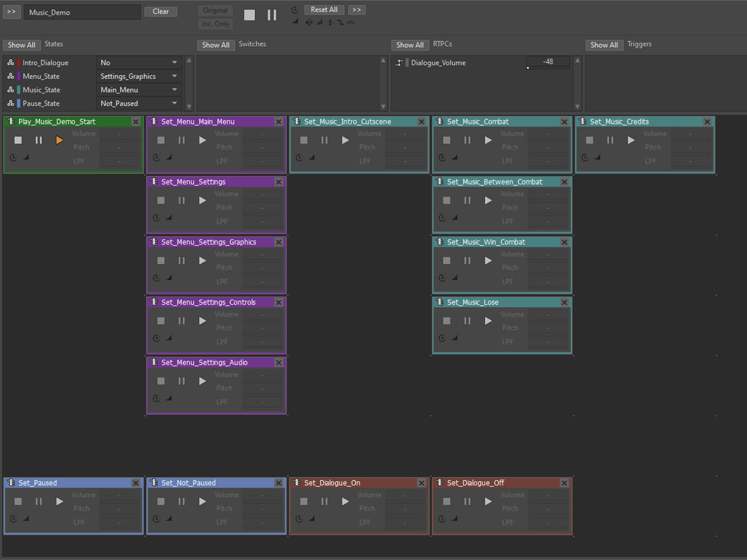Open the Pause_State dropdown showing Not_Paused

click(x=139, y=103)
